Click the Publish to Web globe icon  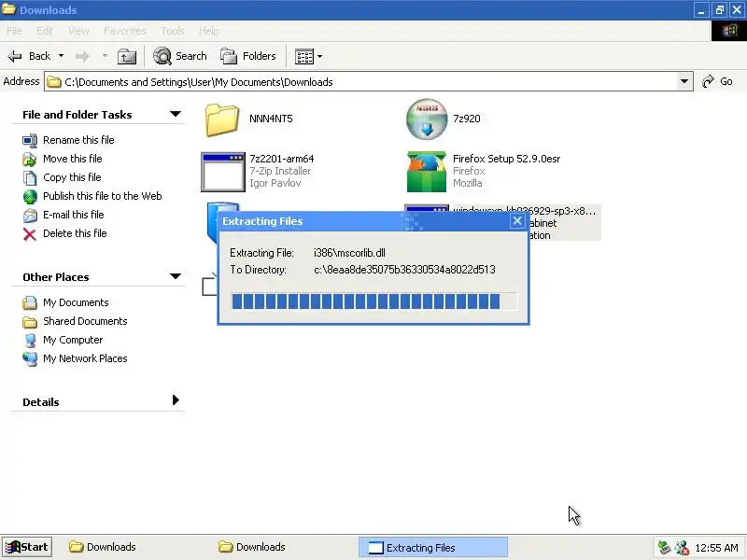pyautogui.click(x=30, y=196)
